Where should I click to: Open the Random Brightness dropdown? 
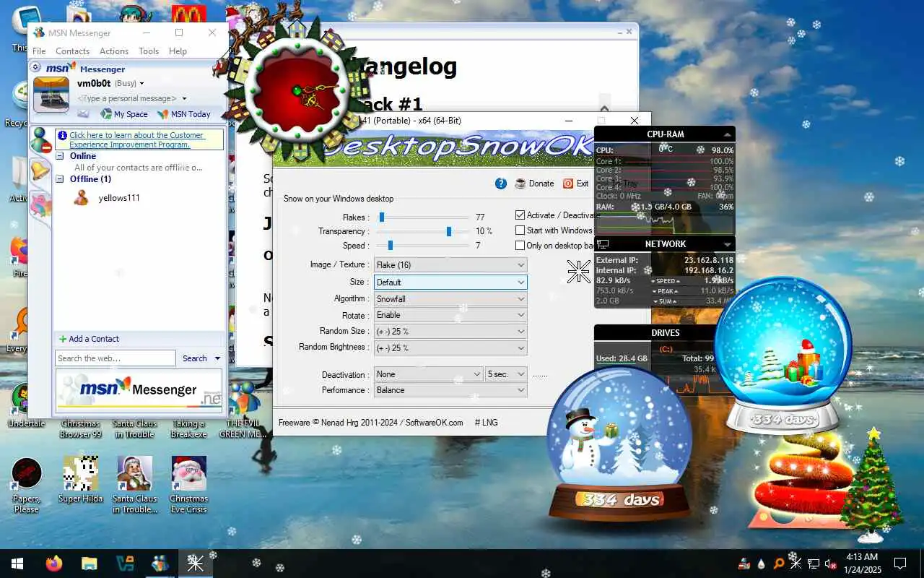tap(450, 348)
